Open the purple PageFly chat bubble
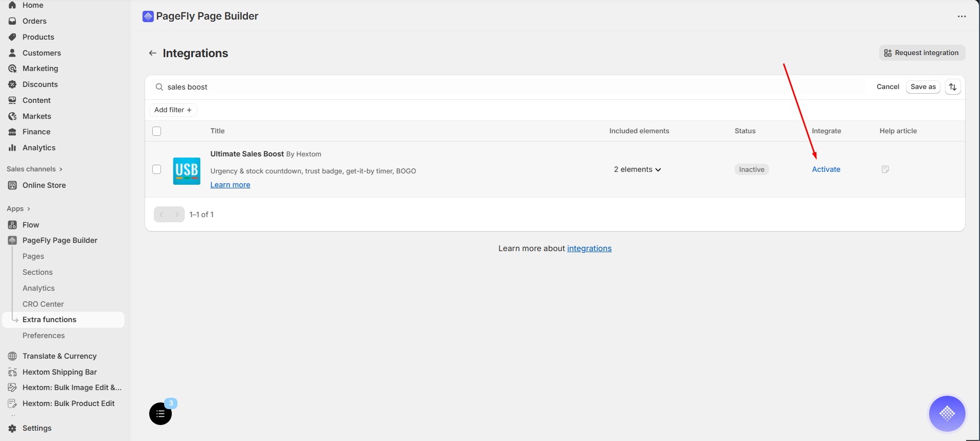This screenshot has width=980, height=441. point(947,413)
